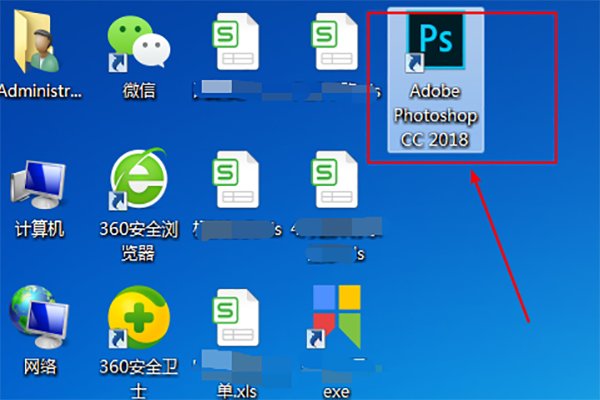600x400 pixels.
Task: Select the spreadsheet file beside the Photoshop shortcut
Action: tap(335, 41)
